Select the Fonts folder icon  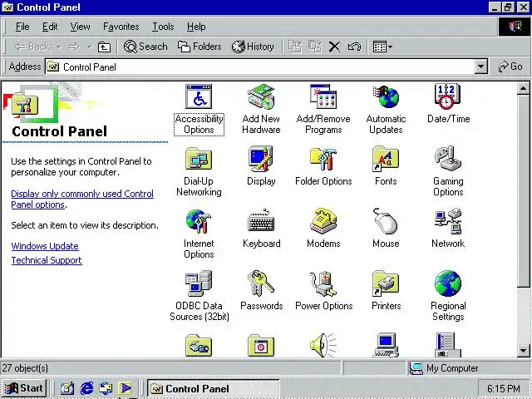pyautogui.click(x=386, y=159)
